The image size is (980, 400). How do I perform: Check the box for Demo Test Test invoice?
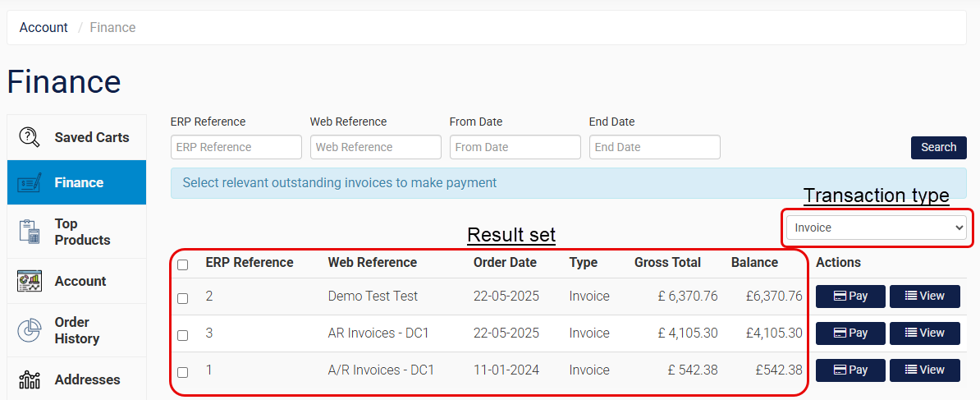coord(183,298)
